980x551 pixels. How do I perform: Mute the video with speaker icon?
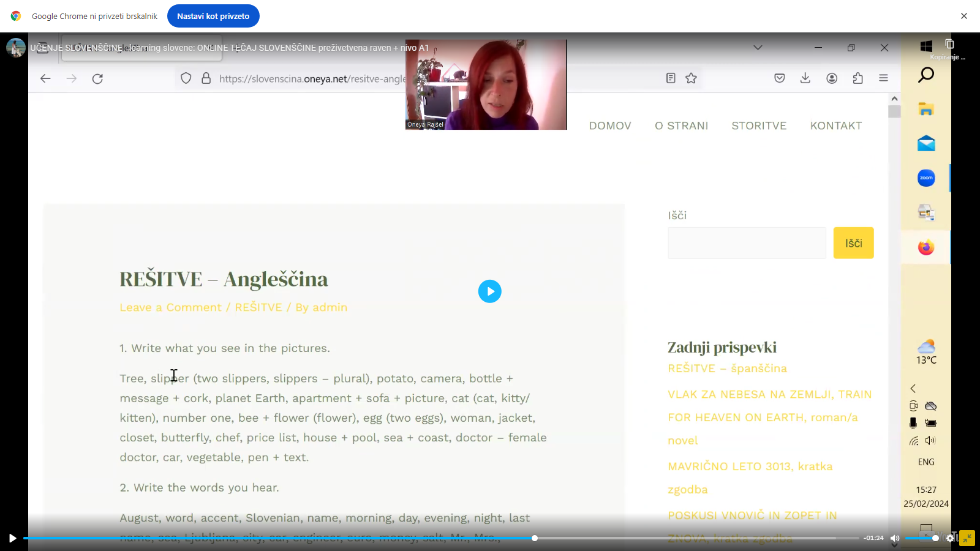tap(895, 538)
